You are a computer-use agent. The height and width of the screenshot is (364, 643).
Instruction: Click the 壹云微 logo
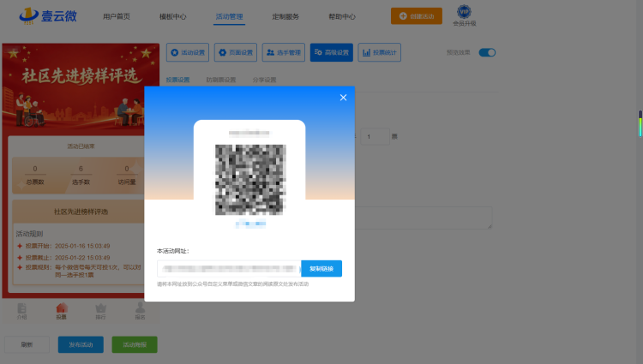(x=48, y=16)
